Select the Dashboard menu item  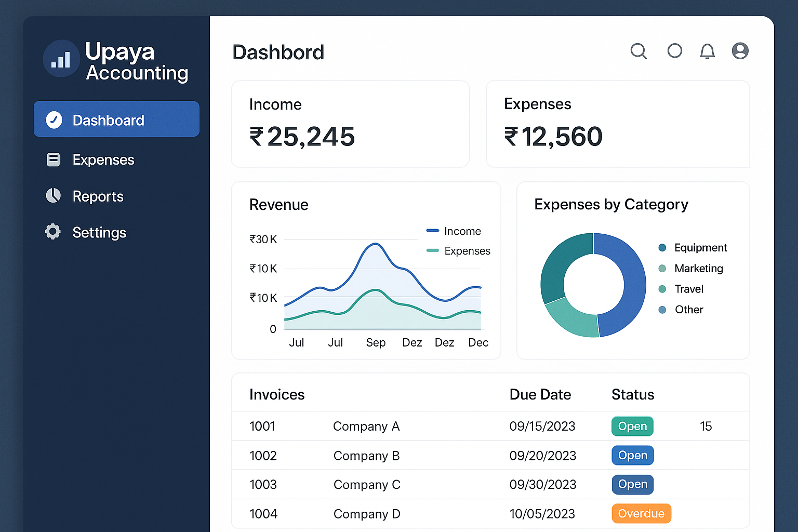click(x=116, y=119)
